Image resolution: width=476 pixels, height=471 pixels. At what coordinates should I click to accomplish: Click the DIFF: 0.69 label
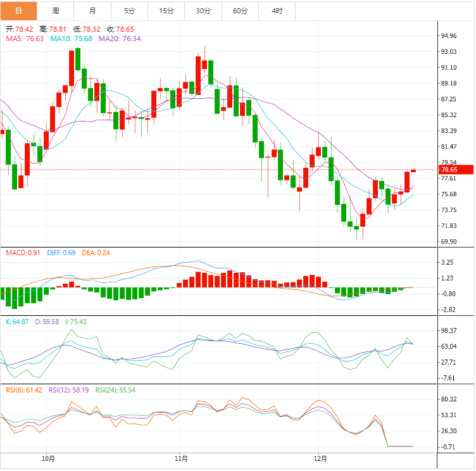point(61,253)
